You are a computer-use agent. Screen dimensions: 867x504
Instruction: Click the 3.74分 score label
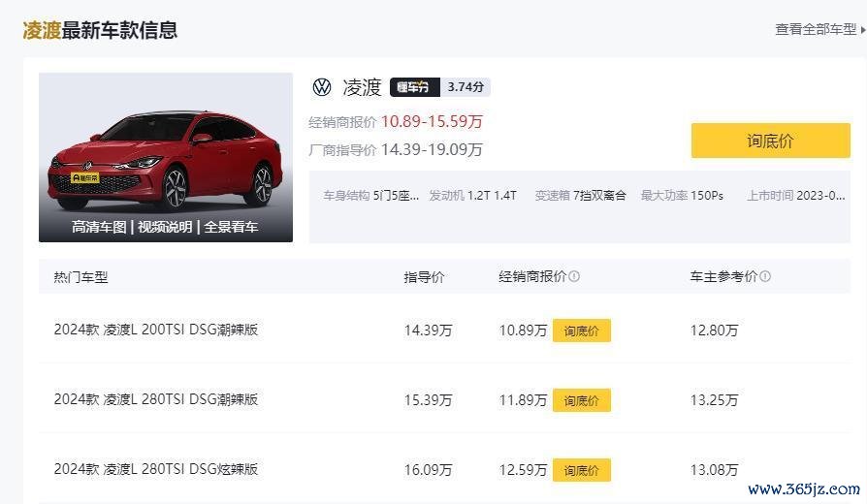[466, 87]
